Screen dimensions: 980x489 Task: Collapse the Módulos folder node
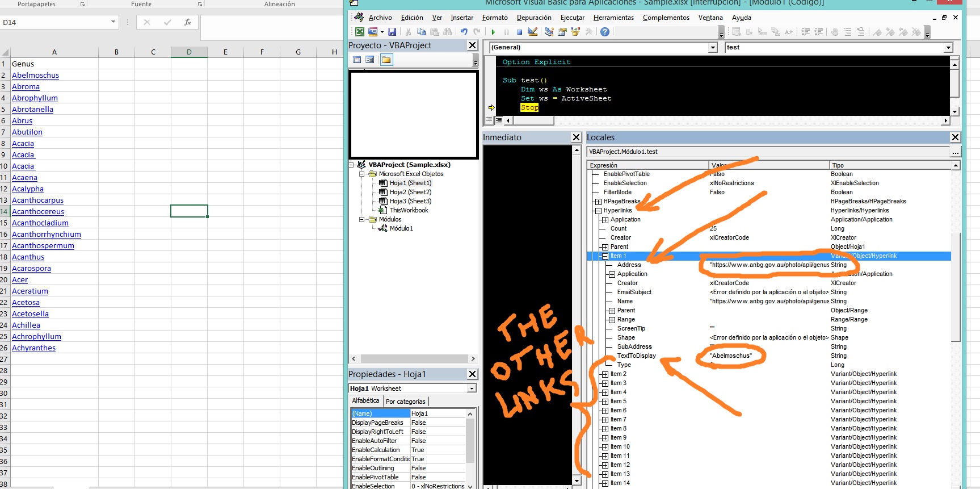[362, 219]
